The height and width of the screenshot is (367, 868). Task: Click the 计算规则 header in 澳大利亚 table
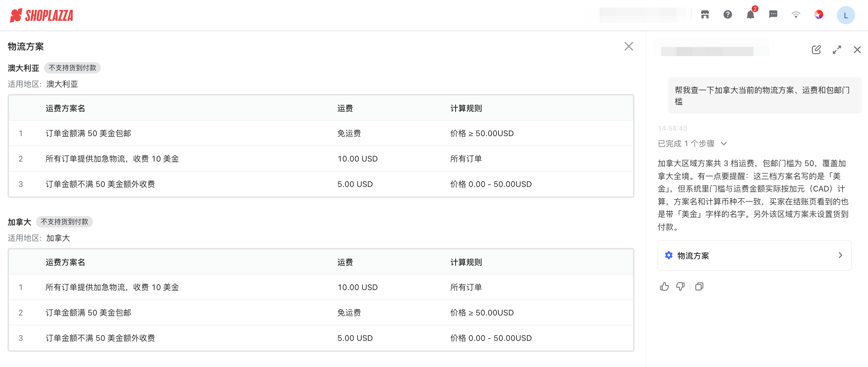click(466, 108)
